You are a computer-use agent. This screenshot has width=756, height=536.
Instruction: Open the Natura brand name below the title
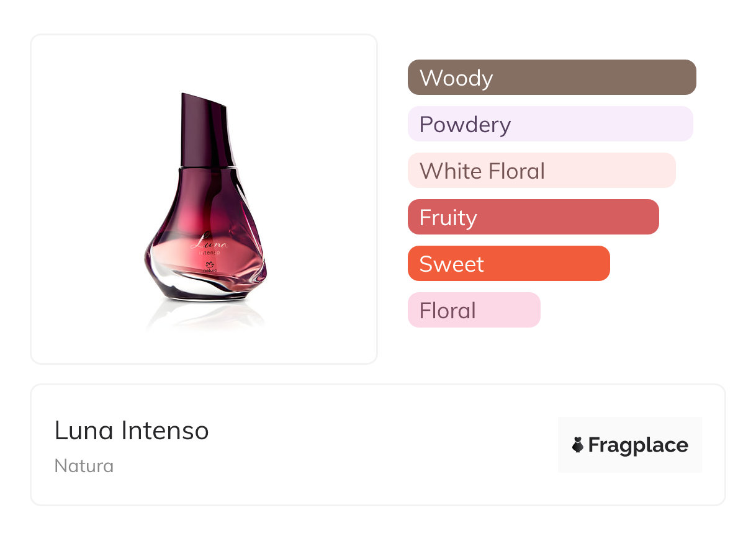pos(84,465)
